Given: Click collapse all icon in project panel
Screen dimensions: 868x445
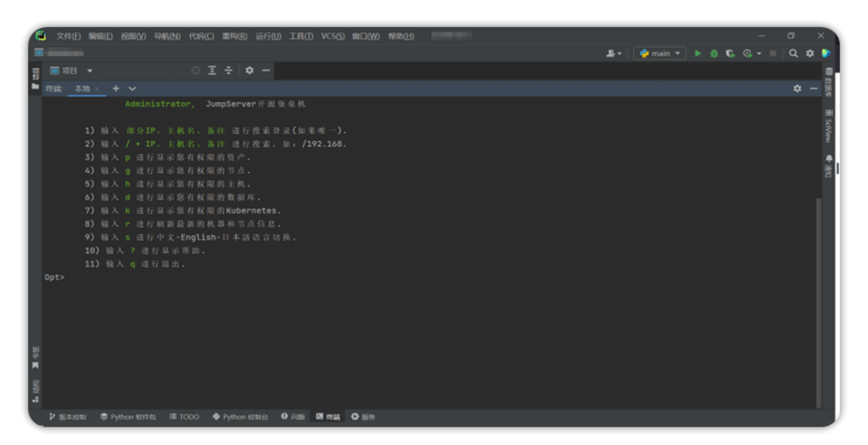Looking at the screenshot, I should [228, 70].
